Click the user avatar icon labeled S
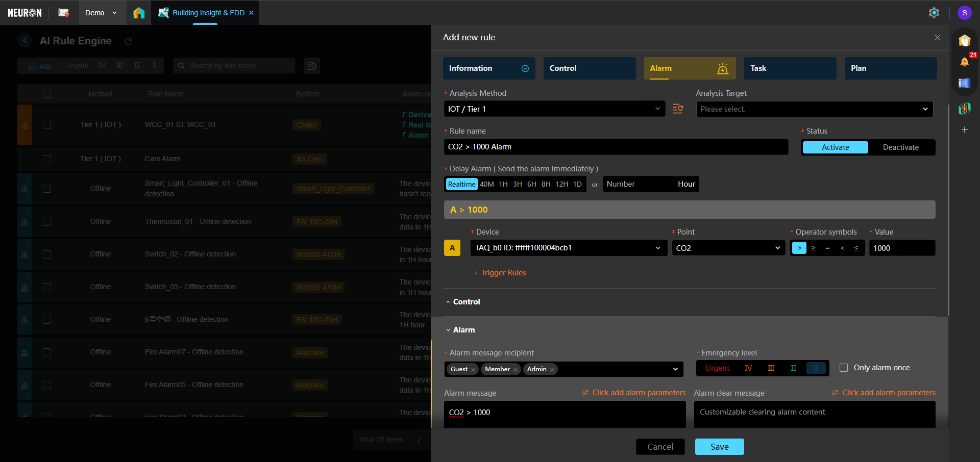Screen dimensions: 980x462 (964, 13)
